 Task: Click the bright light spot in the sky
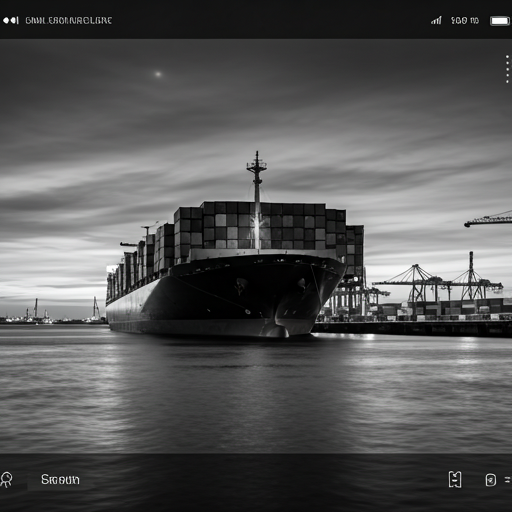click(x=158, y=74)
